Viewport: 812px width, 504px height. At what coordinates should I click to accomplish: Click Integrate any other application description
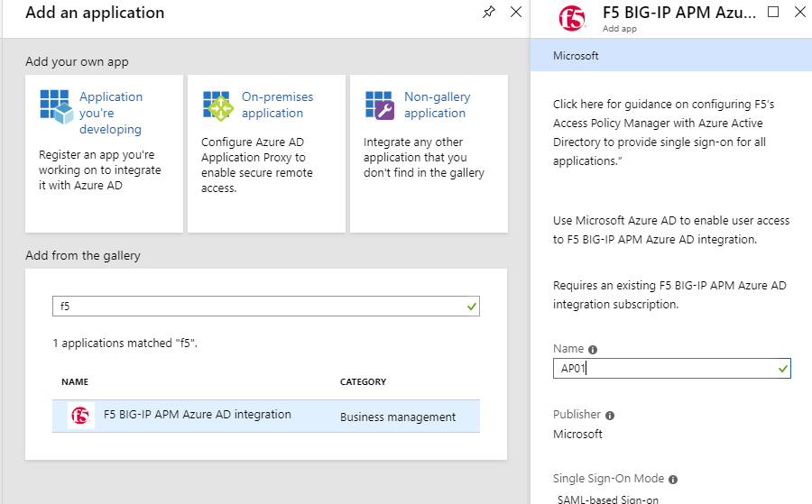424,157
